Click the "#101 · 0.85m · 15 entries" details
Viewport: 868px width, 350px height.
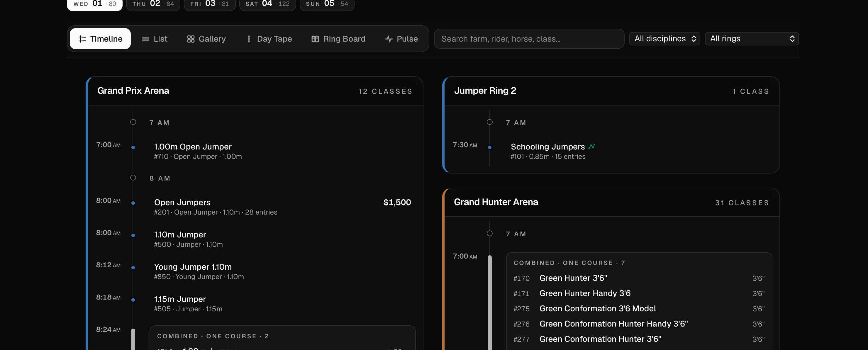click(548, 157)
